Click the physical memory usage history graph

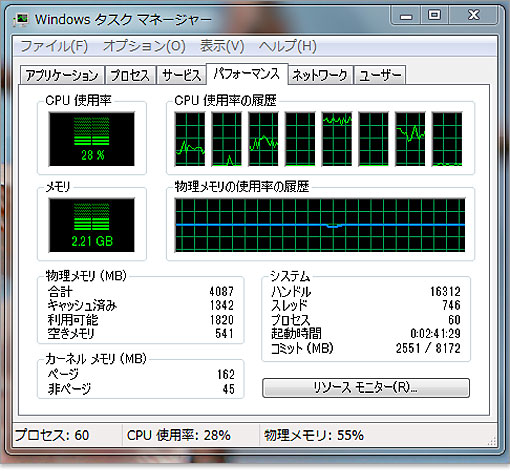(320, 225)
